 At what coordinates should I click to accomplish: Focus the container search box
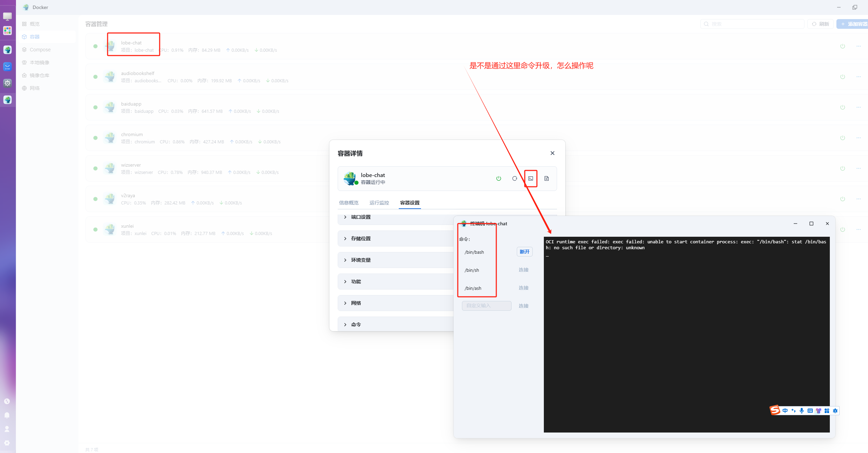coord(752,24)
